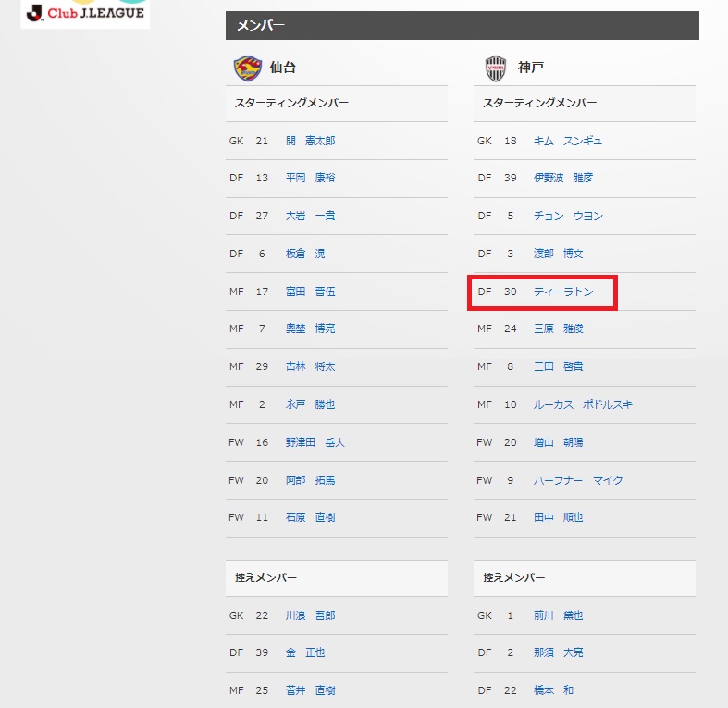
Task: Open ハーフナー マイク player page
Action: (x=578, y=480)
